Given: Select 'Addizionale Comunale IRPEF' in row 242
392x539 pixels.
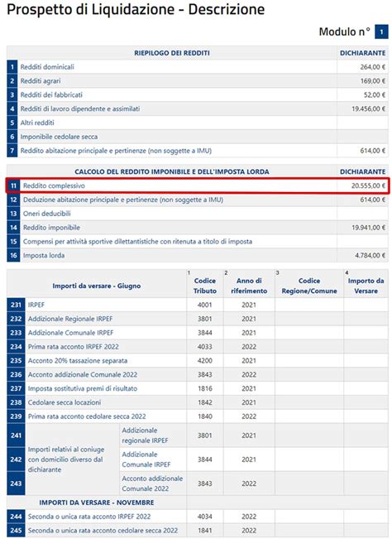Looking at the screenshot, I should pyautogui.click(x=146, y=460).
